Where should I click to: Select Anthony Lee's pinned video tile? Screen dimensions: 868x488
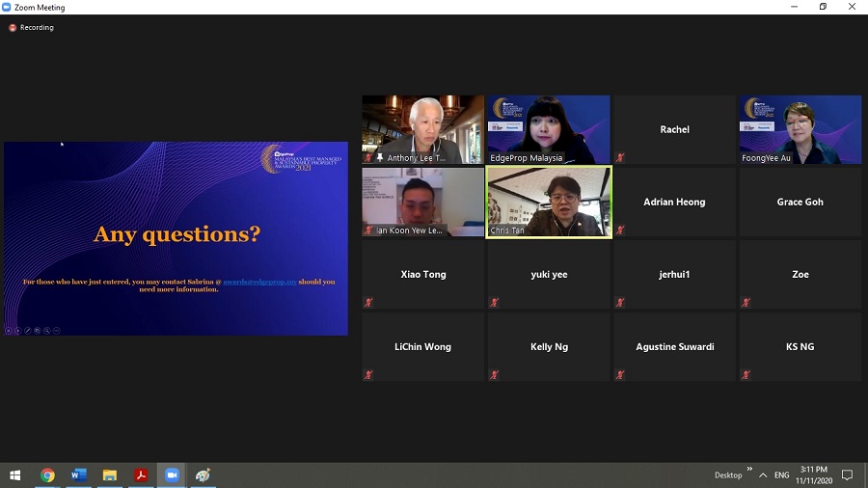click(x=422, y=129)
